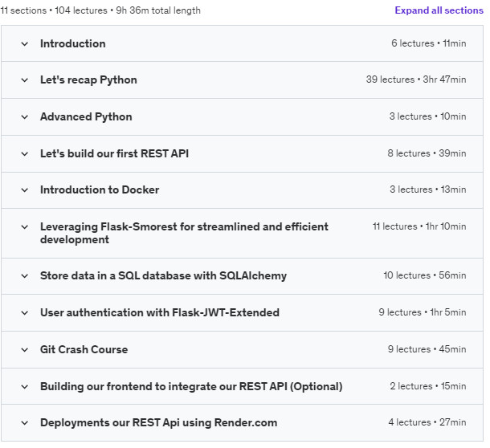Screen dimensions: 490x448
Task: Expand the Advanced Python section chevron
Action: pyautogui.click(x=25, y=117)
